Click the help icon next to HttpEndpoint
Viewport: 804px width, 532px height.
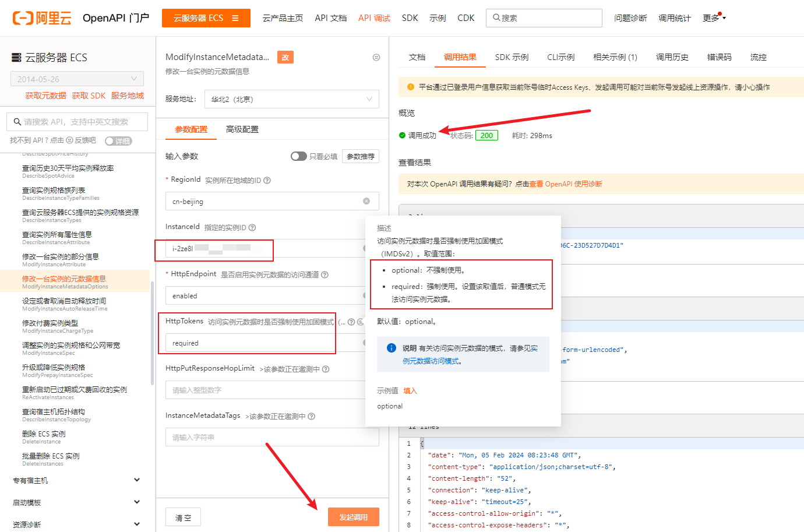tap(325, 274)
